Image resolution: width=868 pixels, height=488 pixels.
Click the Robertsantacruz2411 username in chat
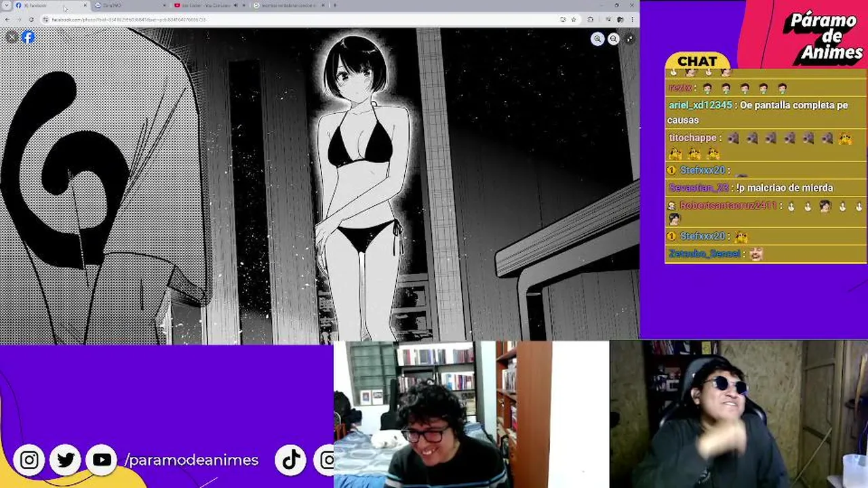click(728, 205)
